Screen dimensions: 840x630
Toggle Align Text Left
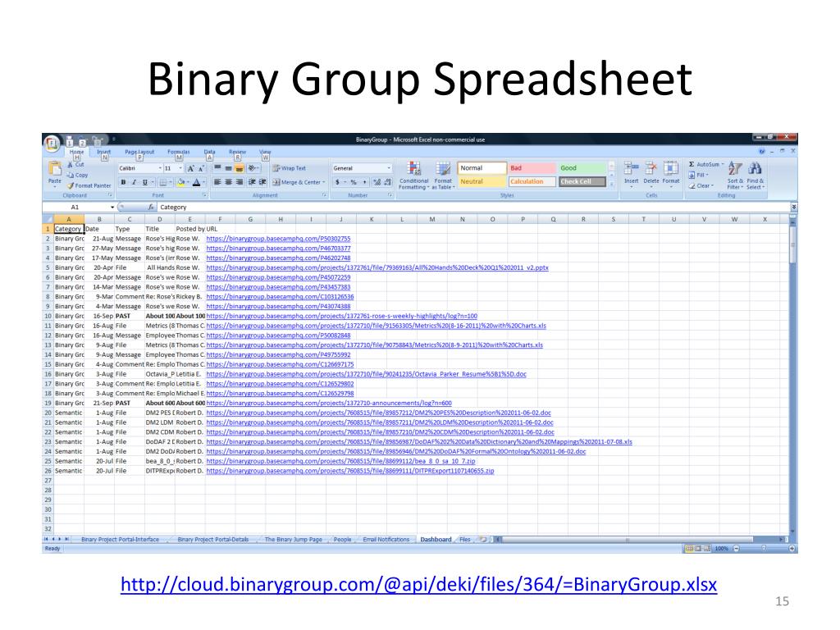coord(217,182)
